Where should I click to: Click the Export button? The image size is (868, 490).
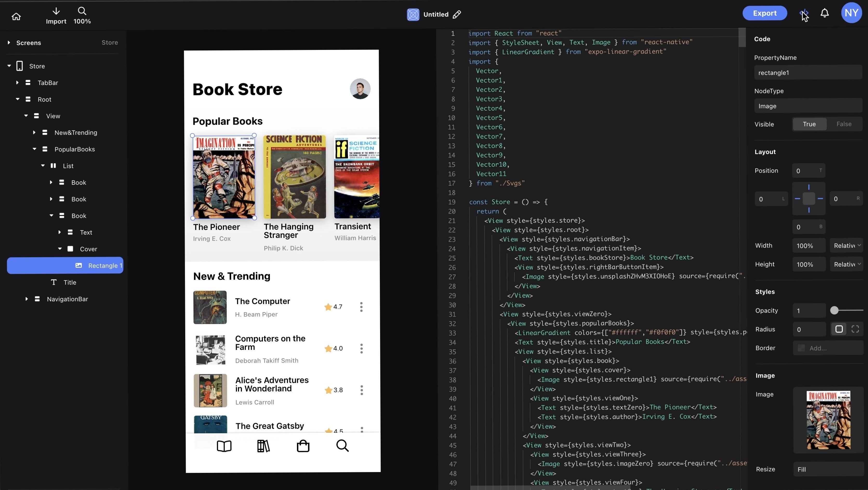point(764,13)
